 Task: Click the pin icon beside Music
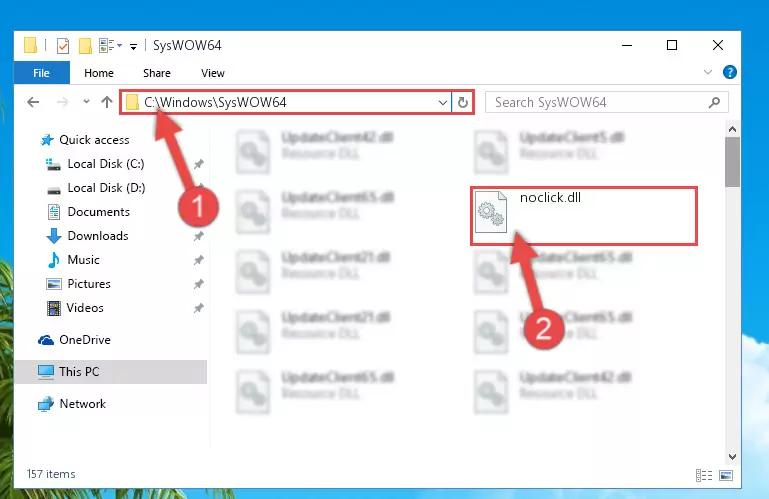pyautogui.click(x=199, y=260)
